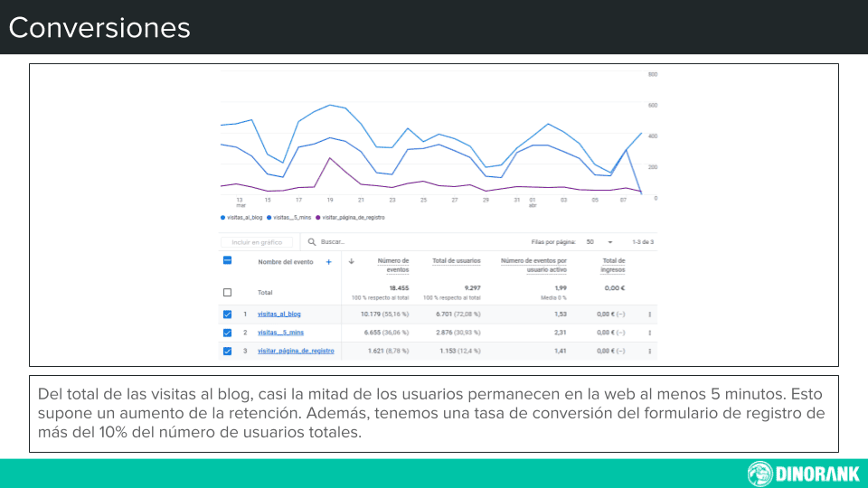868x488 pixels.
Task: Click the sort arrow before Número de eventos
Action: [351, 261]
